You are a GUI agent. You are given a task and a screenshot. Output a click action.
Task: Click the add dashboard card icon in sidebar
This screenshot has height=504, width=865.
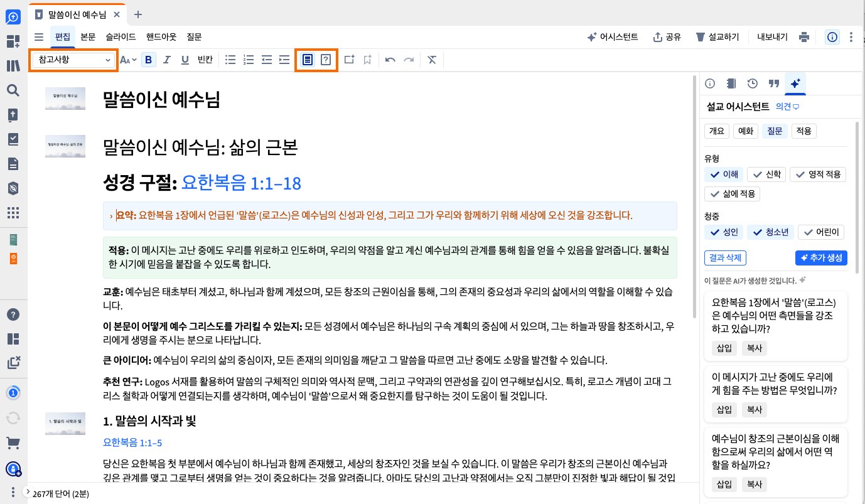click(13, 42)
